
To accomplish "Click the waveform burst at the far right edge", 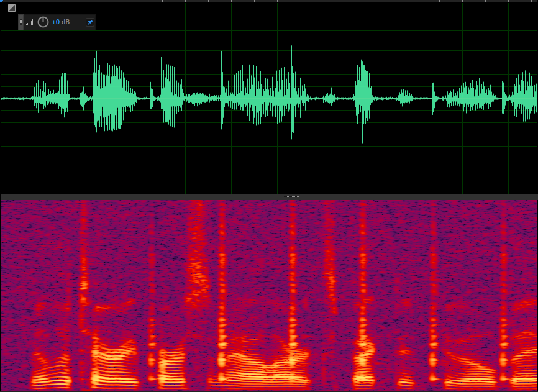I will coord(525,98).
